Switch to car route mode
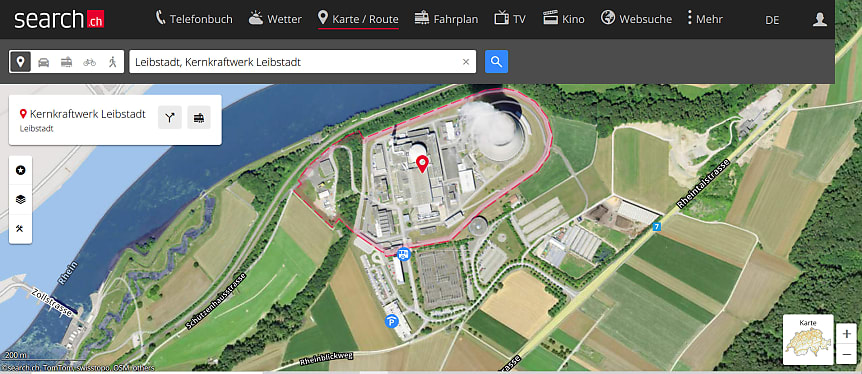Screen dimensions: 862x374 coord(43,62)
